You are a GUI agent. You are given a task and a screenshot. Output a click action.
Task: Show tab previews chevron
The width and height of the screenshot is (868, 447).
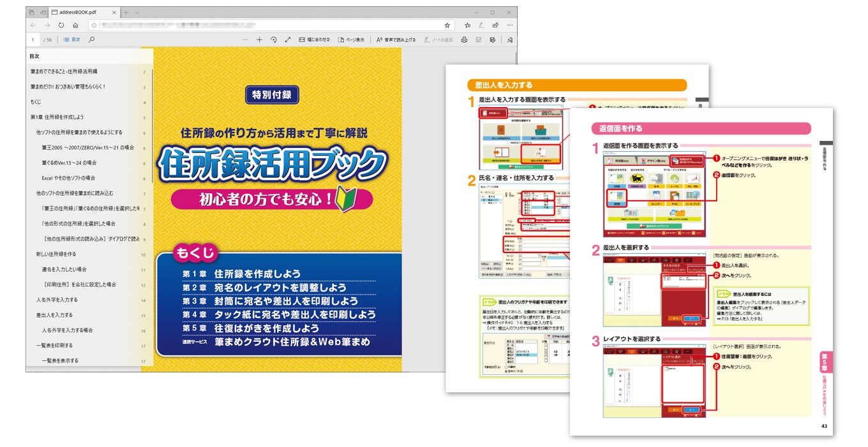tap(137, 12)
